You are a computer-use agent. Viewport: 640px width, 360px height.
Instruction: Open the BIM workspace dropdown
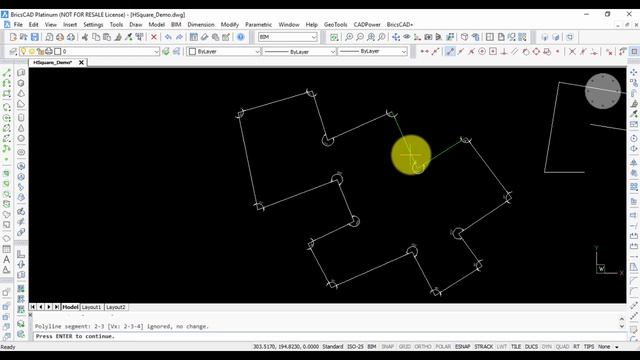pyautogui.click(x=288, y=37)
